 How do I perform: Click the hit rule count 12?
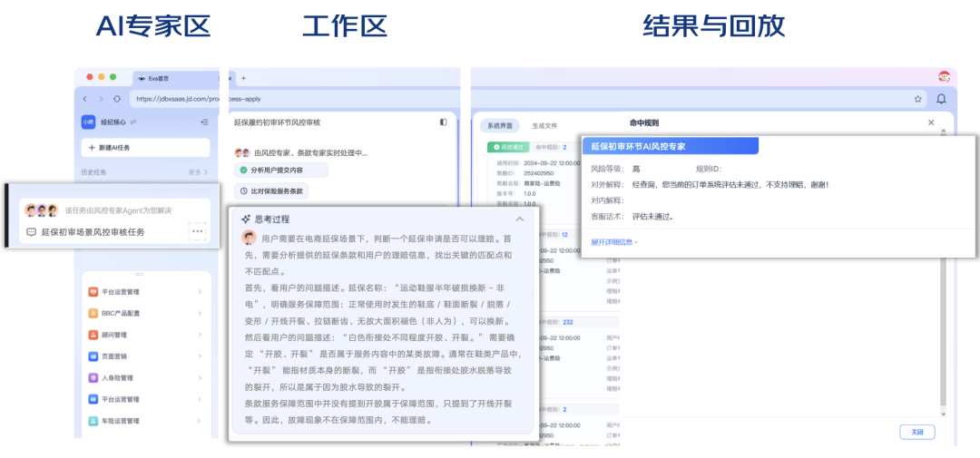(565, 235)
